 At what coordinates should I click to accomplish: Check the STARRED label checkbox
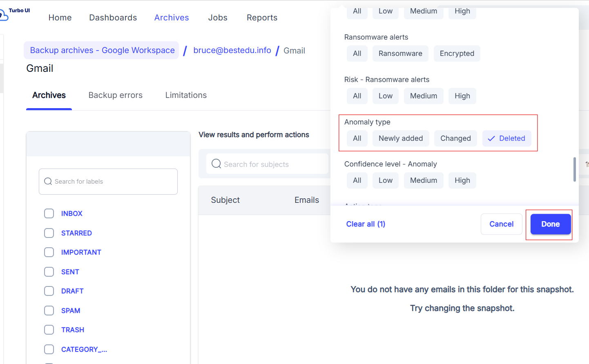49,233
